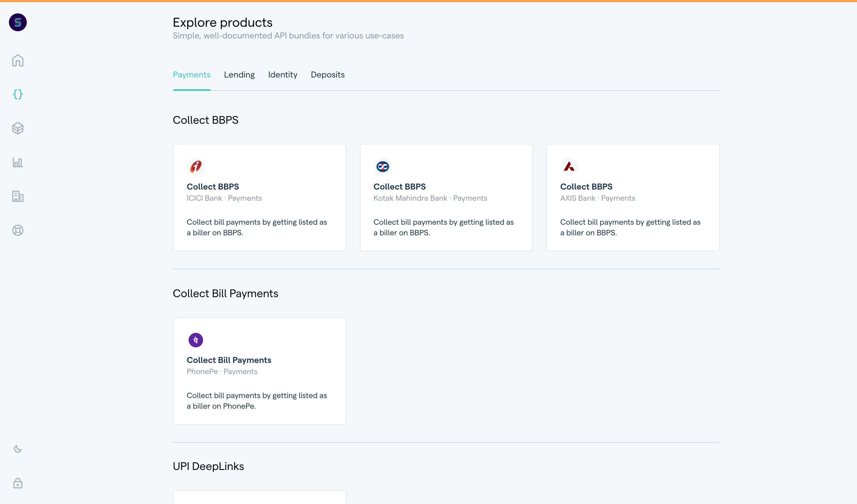Open the Home icon in the sidebar
Screen dimensions: 857x504
18,60
